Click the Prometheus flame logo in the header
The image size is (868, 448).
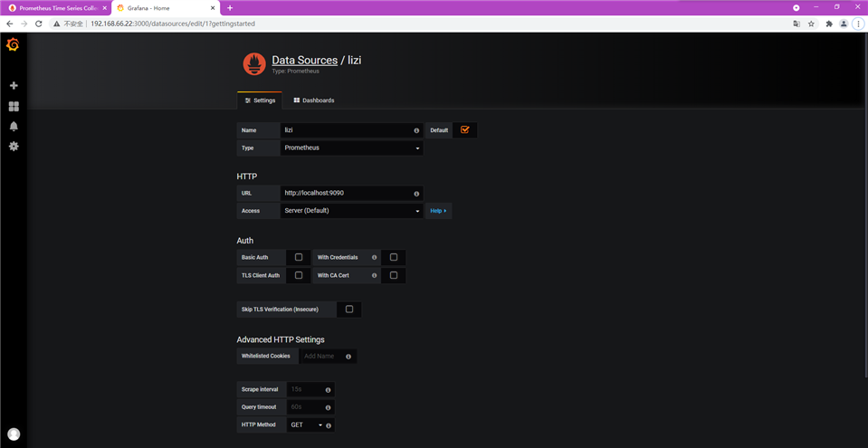(x=254, y=64)
